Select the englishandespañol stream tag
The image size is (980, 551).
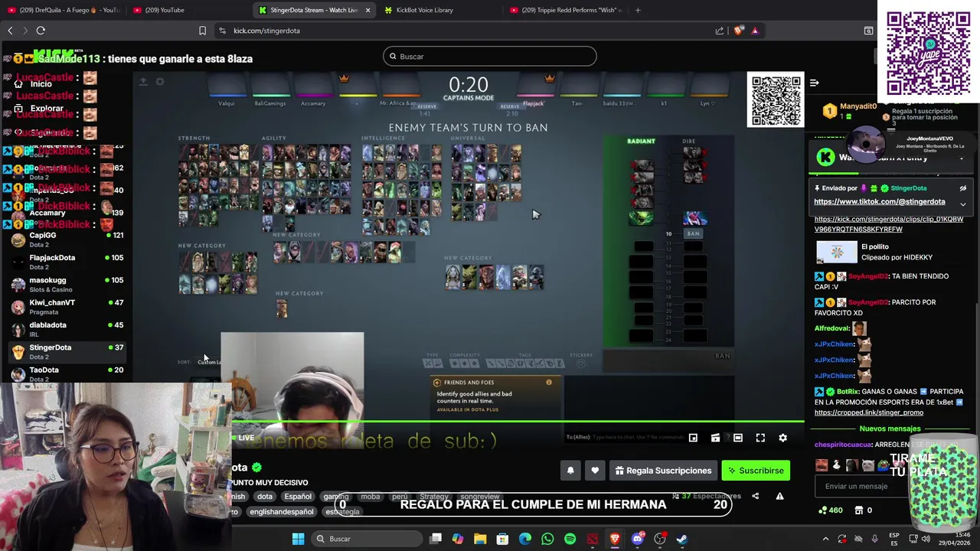click(282, 512)
